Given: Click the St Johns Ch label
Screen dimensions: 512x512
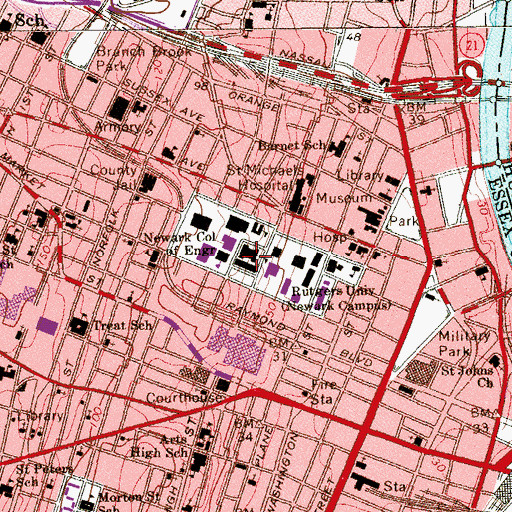Looking at the screenshot, I should point(467,377).
